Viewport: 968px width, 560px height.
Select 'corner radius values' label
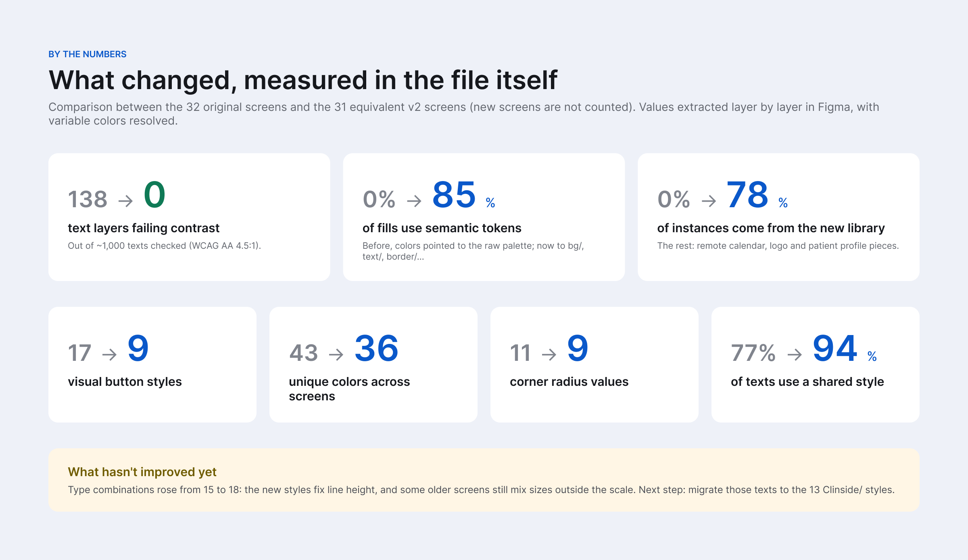569,382
